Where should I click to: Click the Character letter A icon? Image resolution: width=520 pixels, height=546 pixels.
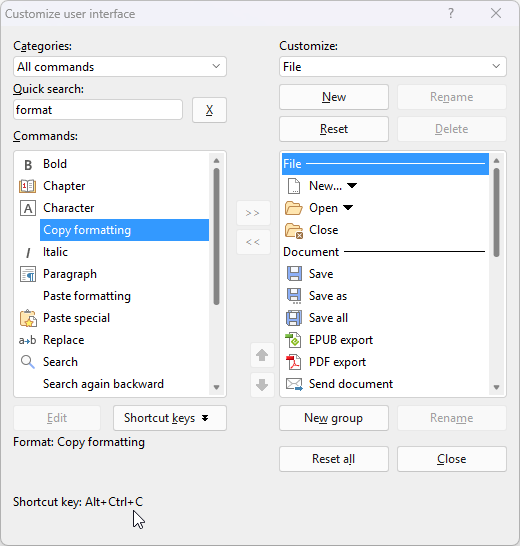click(28, 208)
